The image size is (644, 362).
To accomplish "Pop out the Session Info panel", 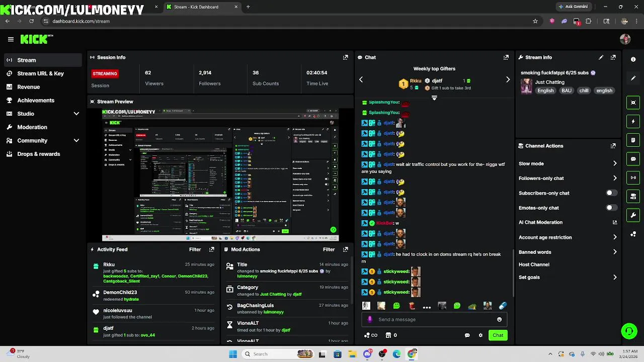I will [x=345, y=57].
